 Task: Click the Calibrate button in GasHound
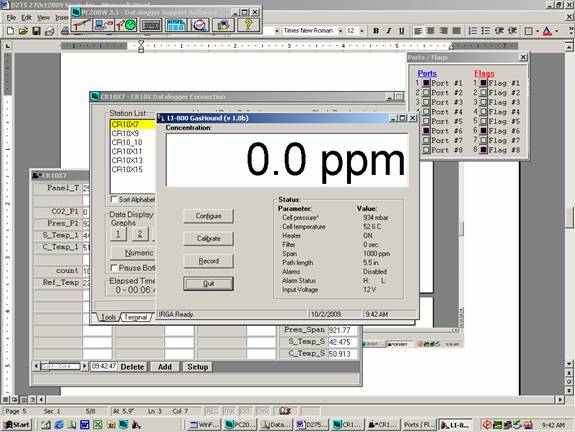[x=208, y=238]
